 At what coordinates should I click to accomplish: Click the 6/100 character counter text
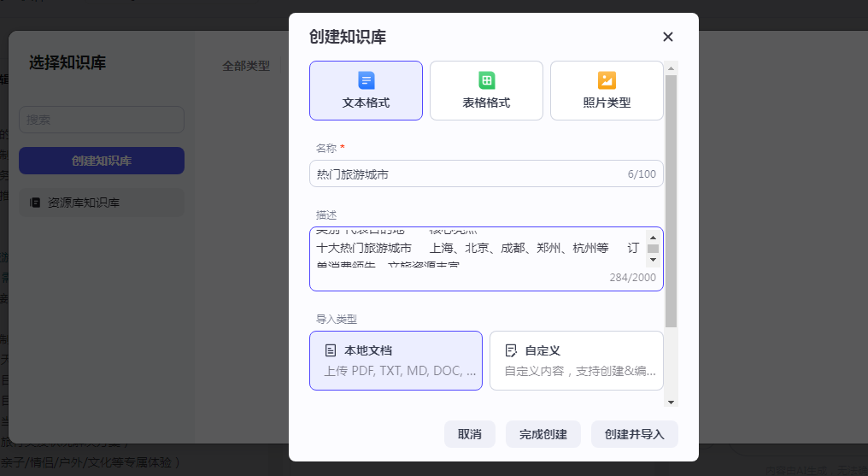(642, 173)
